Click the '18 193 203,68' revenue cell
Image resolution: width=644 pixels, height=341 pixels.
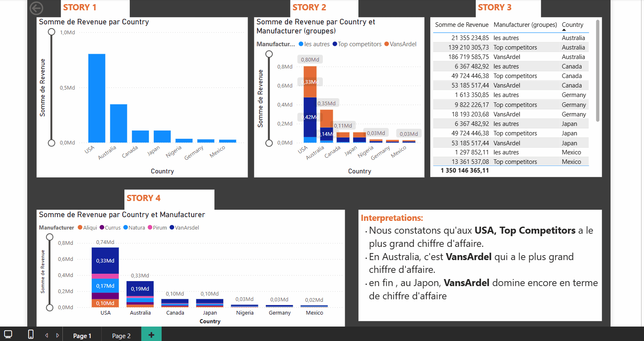coord(470,114)
